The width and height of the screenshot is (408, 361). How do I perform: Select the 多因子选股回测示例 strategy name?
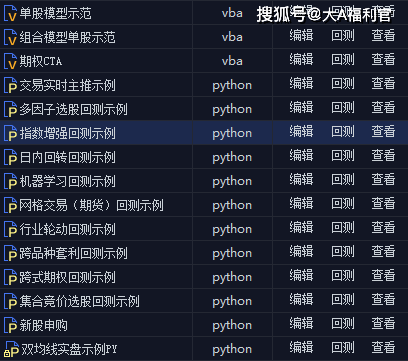click(x=73, y=109)
